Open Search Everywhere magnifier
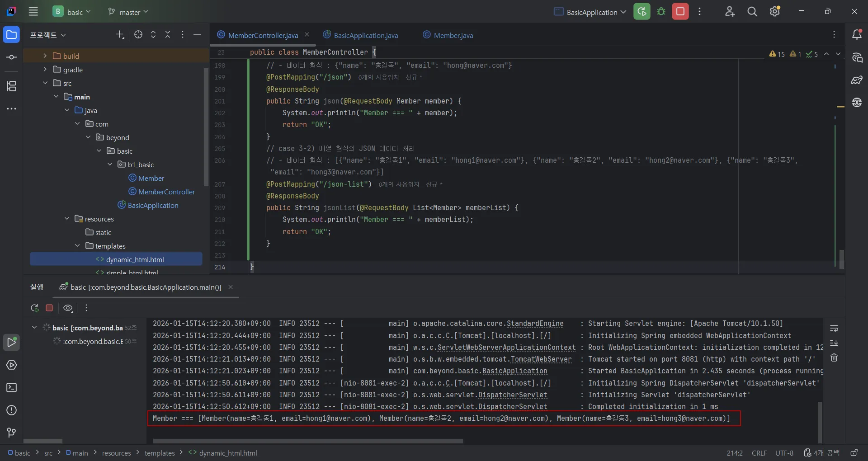The width and height of the screenshot is (868, 461). click(752, 12)
